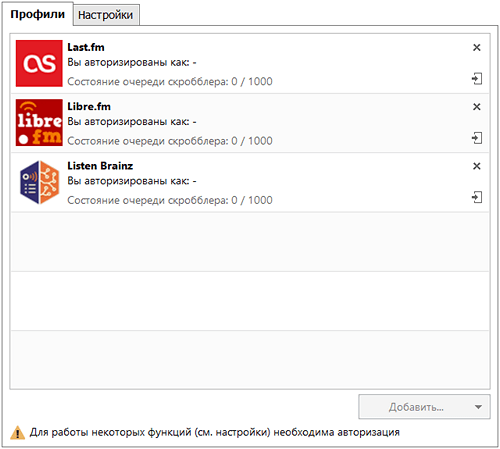The image size is (500, 449).
Task: Click empty row below Listen Brainz
Action: (250, 242)
